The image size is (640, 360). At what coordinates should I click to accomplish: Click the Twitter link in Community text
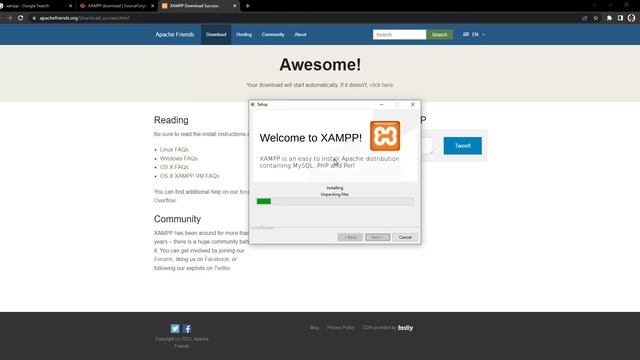[222, 268]
